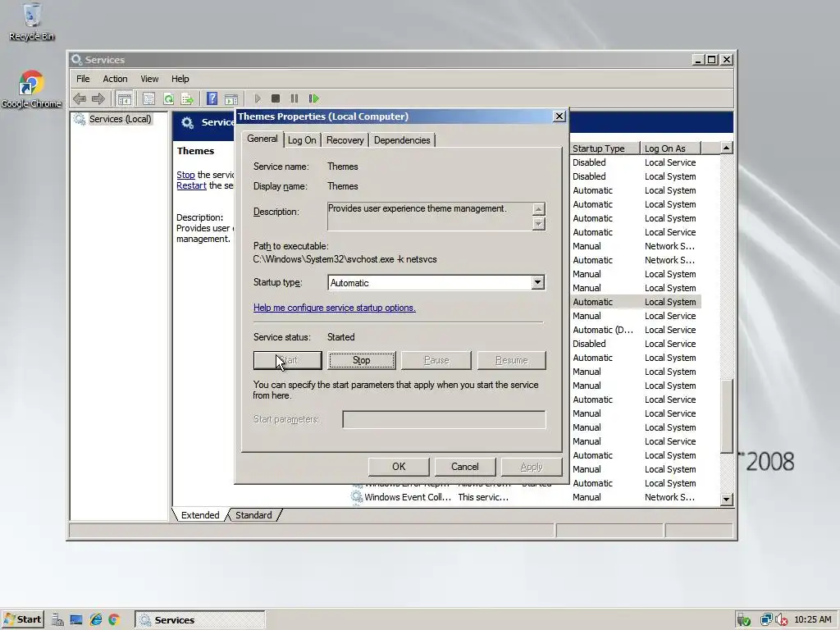Click the Apply button
Image resolution: width=840 pixels, height=630 pixels.
coord(532,467)
